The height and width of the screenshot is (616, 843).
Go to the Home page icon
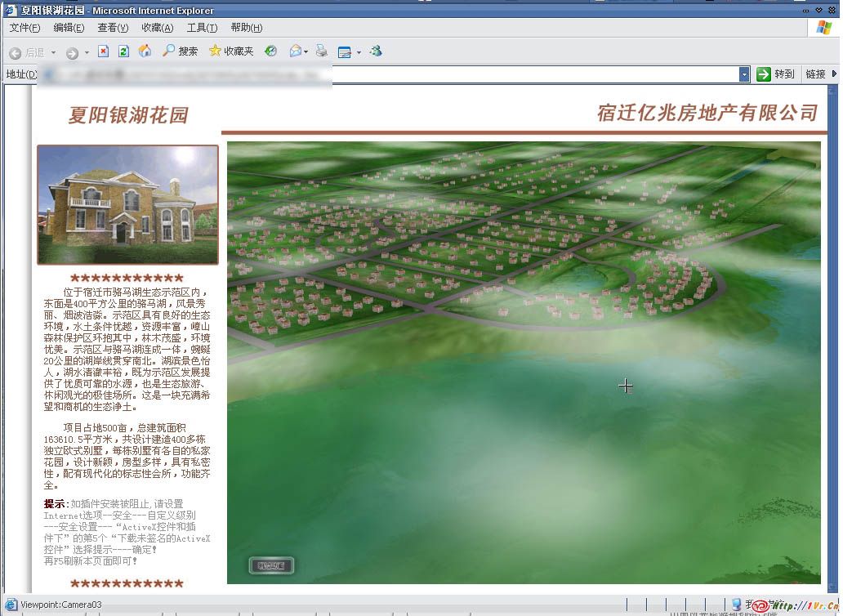pyautogui.click(x=145, y=51)
